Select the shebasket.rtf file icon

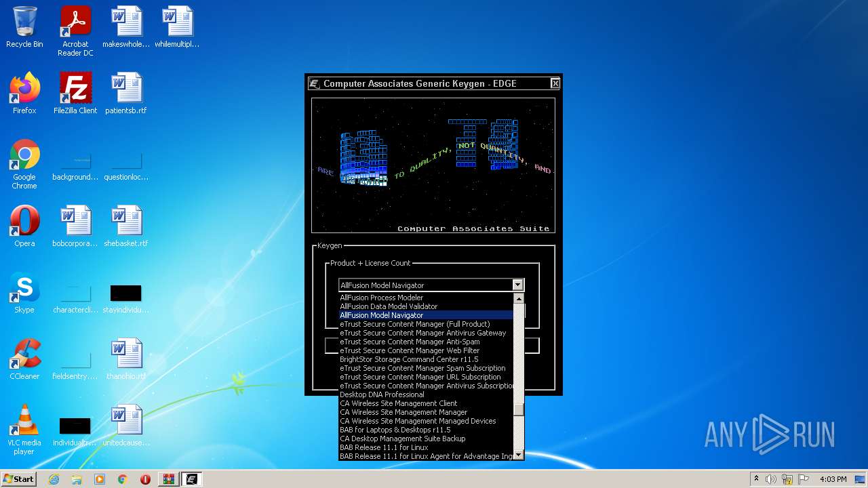(x=126, y=226)
